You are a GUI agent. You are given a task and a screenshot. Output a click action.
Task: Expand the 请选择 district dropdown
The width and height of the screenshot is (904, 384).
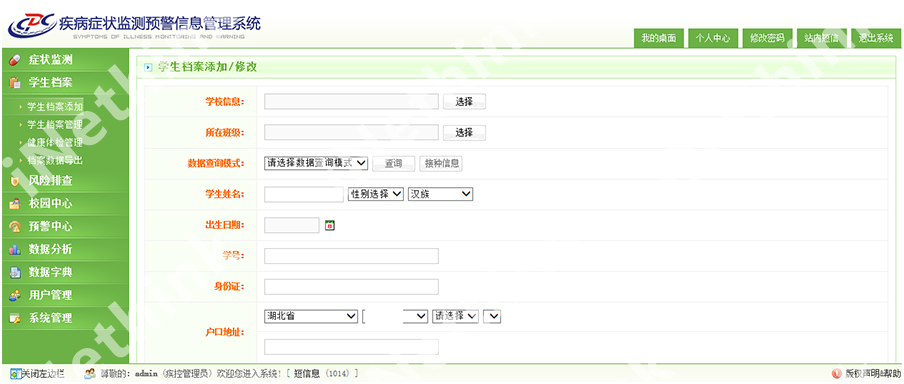[x=455, y=317]
